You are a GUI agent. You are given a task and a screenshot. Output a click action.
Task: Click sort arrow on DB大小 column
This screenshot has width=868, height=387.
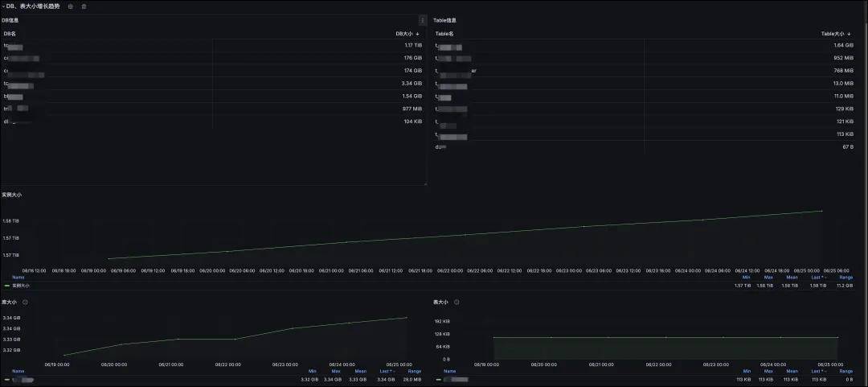[x=418, y=34]
